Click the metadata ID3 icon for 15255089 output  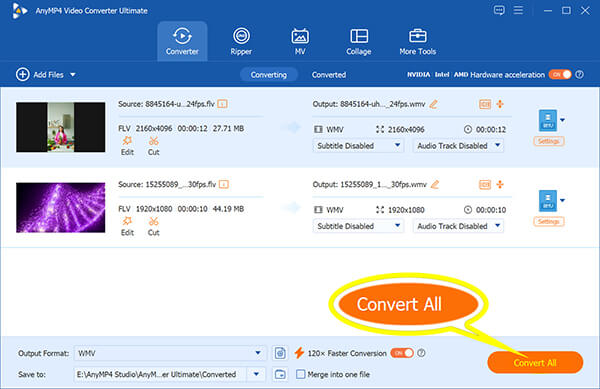(485, 184)
